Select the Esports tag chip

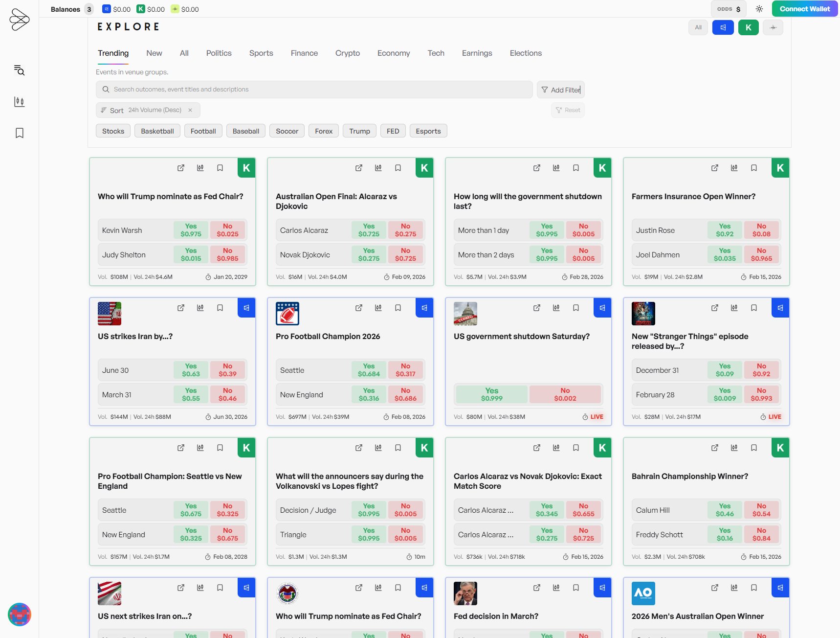428,131
